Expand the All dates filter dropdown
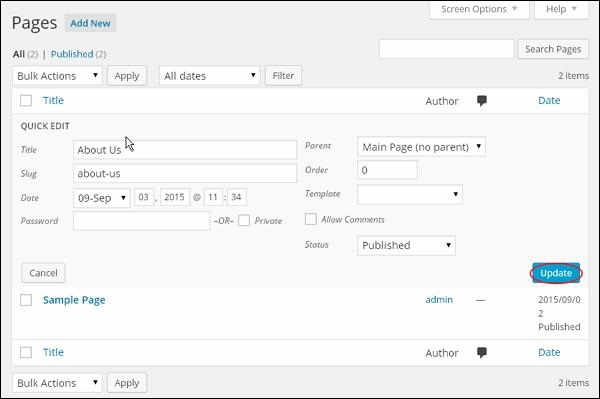 tap(209, 76)
